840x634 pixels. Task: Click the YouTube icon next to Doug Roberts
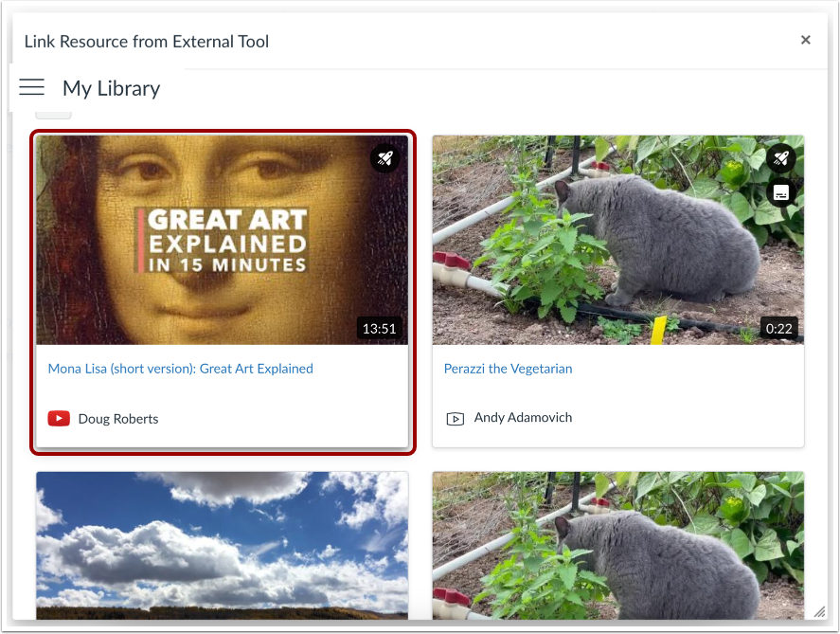point(59,419)
